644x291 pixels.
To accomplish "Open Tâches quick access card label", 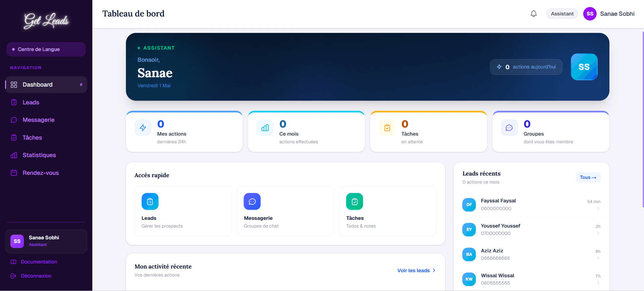I will coord(355,218).
